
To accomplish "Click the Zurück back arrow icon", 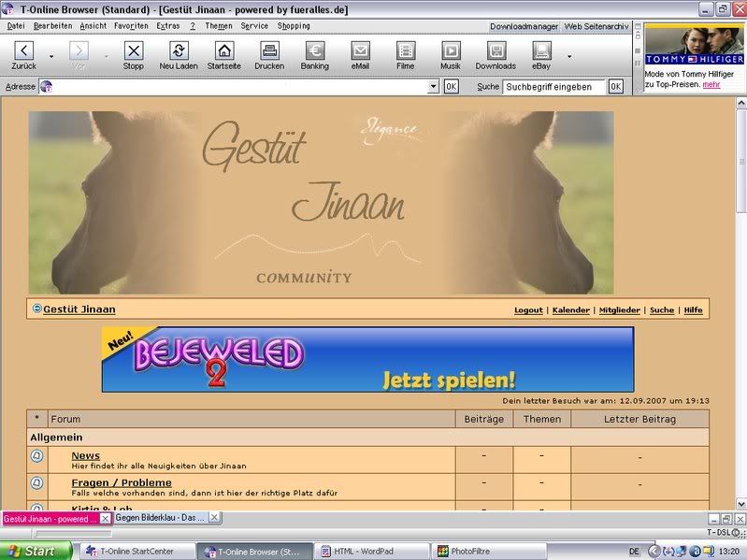I will (23, 50).
